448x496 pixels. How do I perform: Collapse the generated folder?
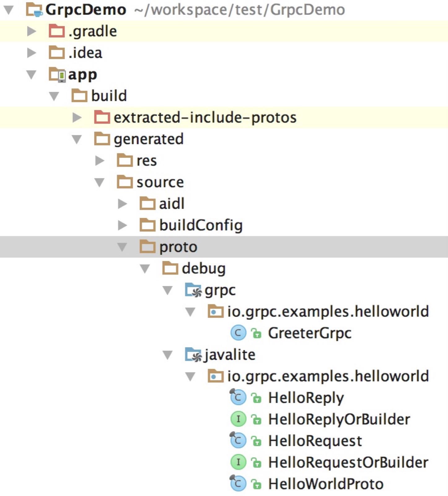[x=77, y=139]
